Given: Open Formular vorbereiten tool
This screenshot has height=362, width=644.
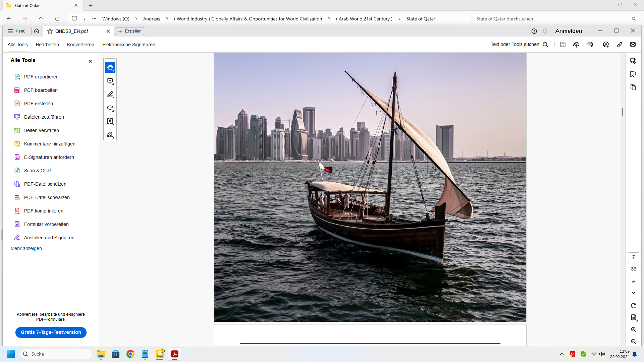Looking at the screenshot, I should [46, 224].
